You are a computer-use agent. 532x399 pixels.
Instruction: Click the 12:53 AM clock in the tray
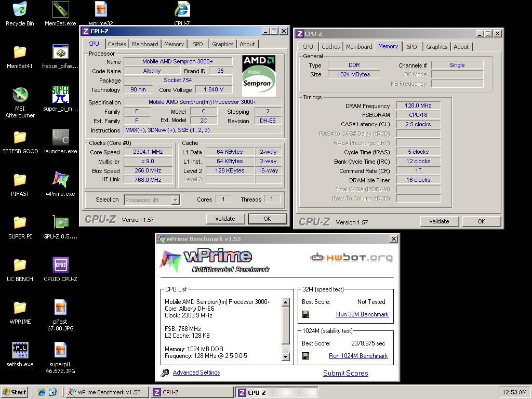514,392
